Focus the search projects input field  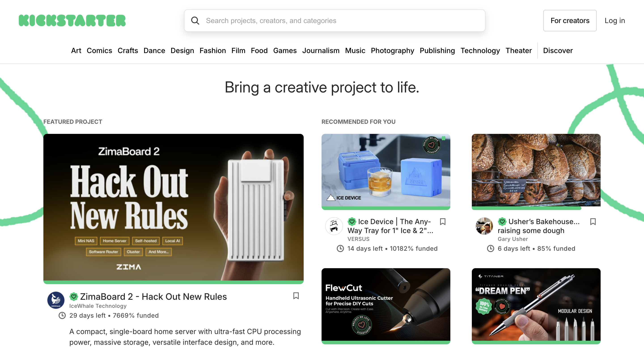pos(335,21)
